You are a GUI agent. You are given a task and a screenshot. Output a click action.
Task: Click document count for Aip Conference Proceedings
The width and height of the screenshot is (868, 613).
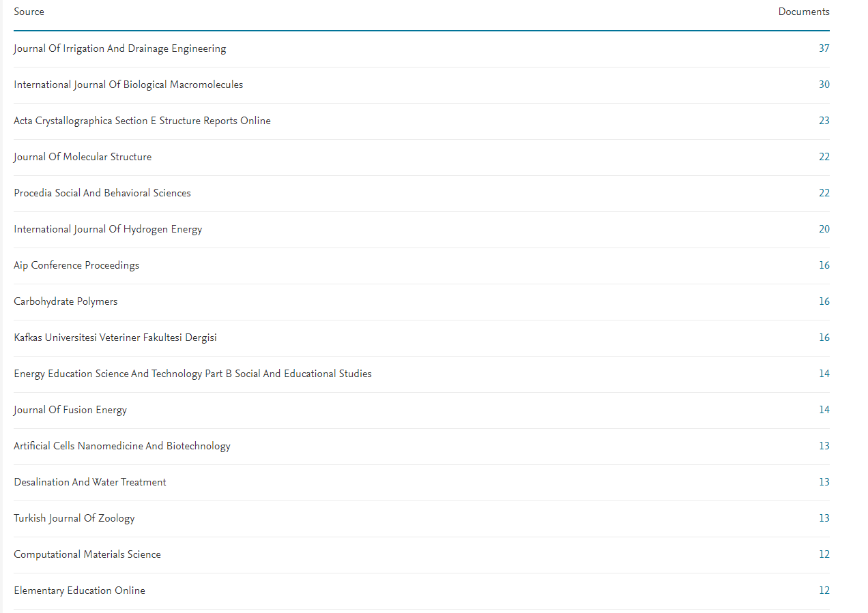tap(824, 265)
